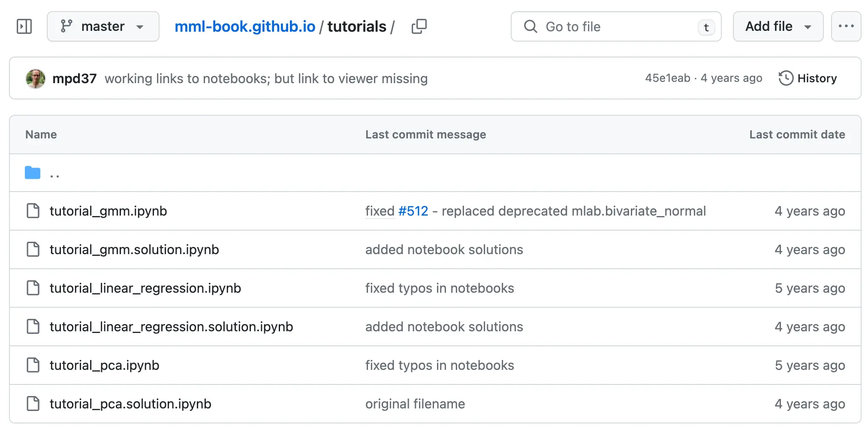Viewport: 868px width, 438px height.
Task: Open the Add file dropdown
Action: [778, 27]
